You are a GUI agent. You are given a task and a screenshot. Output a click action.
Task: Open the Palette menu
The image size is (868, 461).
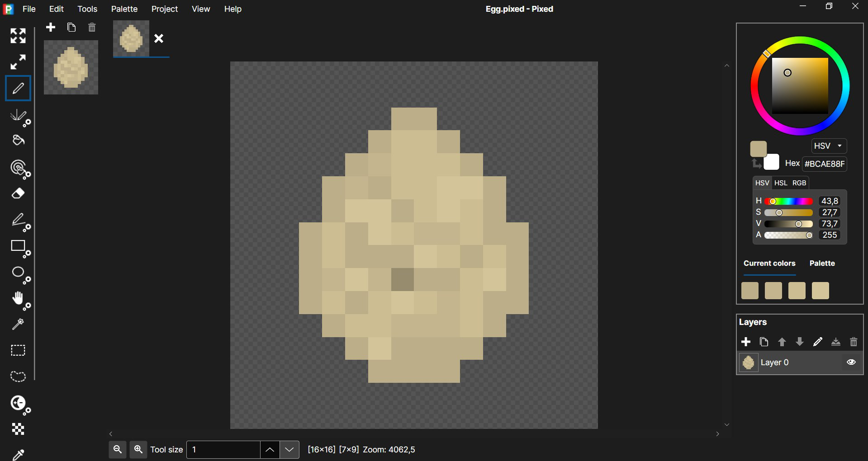pos(124,9)
